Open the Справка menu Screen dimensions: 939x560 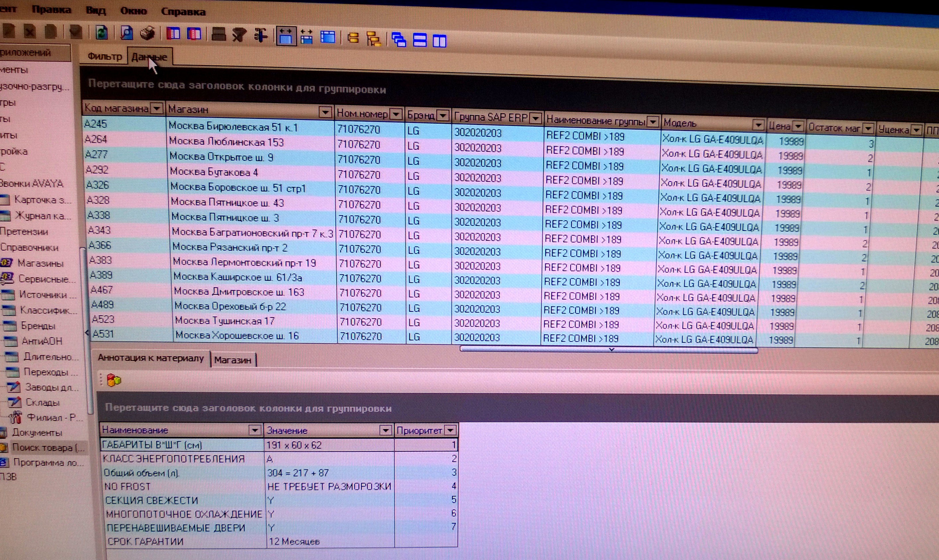pyautogui.click(x=183, y=12)
